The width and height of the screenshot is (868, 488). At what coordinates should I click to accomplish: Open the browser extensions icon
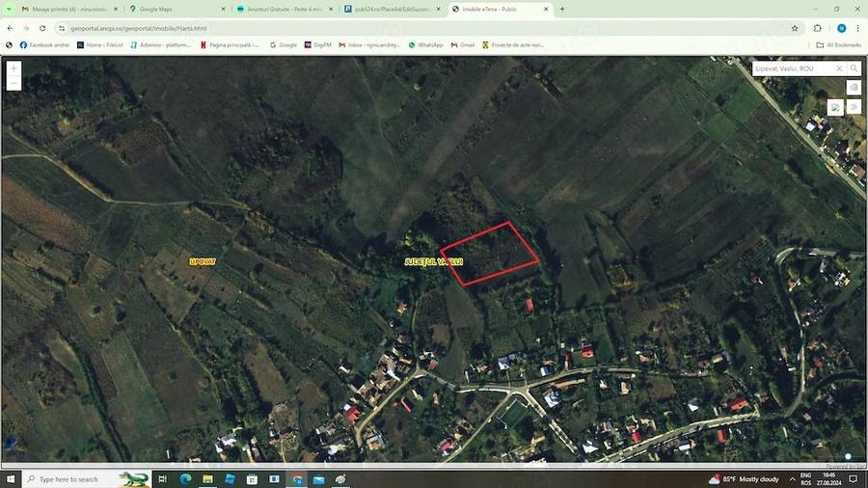pos(818,28)
